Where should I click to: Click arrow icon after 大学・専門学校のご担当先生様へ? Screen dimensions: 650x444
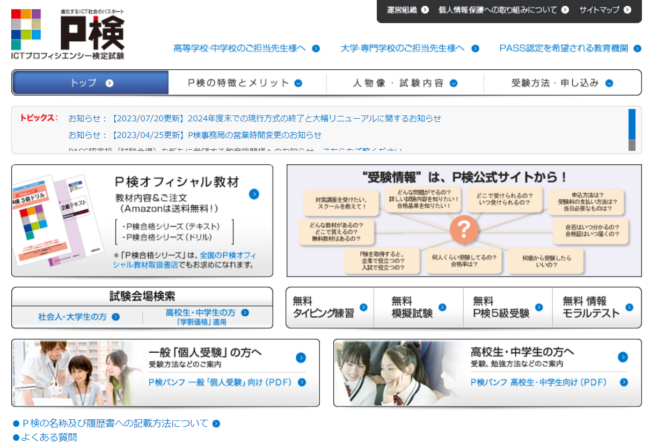click(x=475, y=49)
